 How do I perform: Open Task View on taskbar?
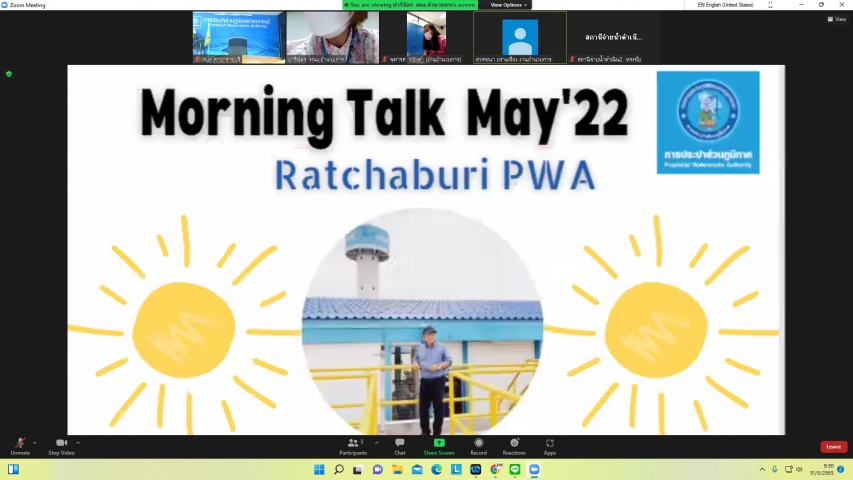coord(357,469)
